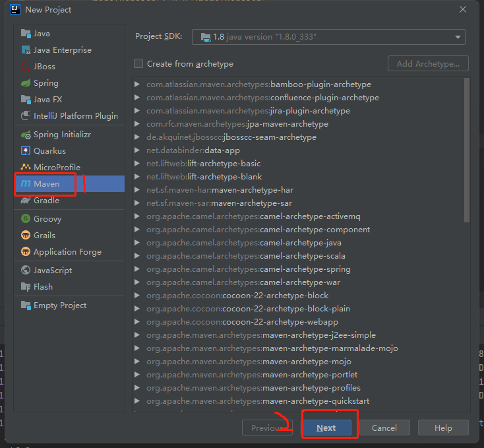484x448 pixels.
Task: Select maven-archetype-j2ee-simple row
Action: click(298, 335)
